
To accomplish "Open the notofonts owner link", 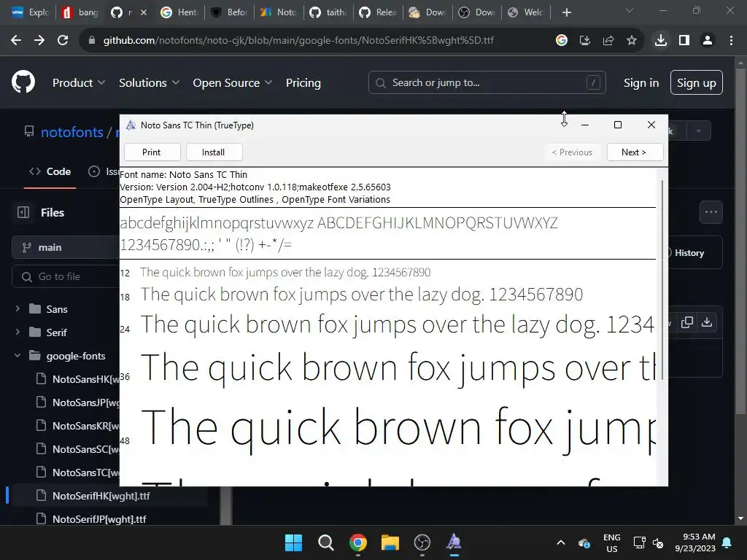I will click(x=72, y=132).
